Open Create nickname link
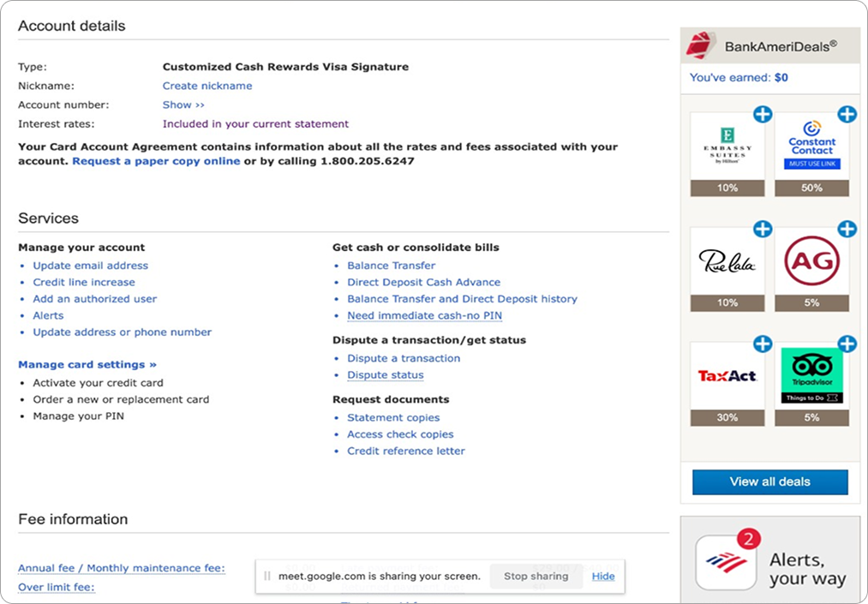 tap(207, 86)
